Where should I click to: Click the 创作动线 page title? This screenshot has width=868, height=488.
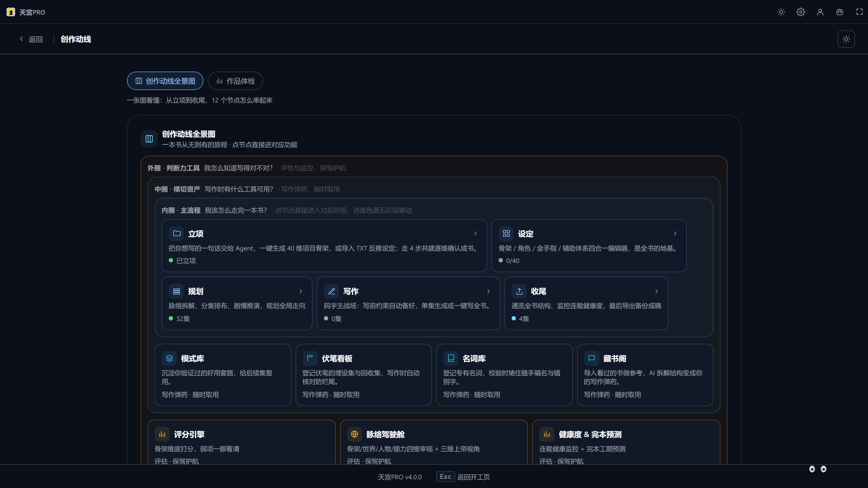click(x=76, y=39)
